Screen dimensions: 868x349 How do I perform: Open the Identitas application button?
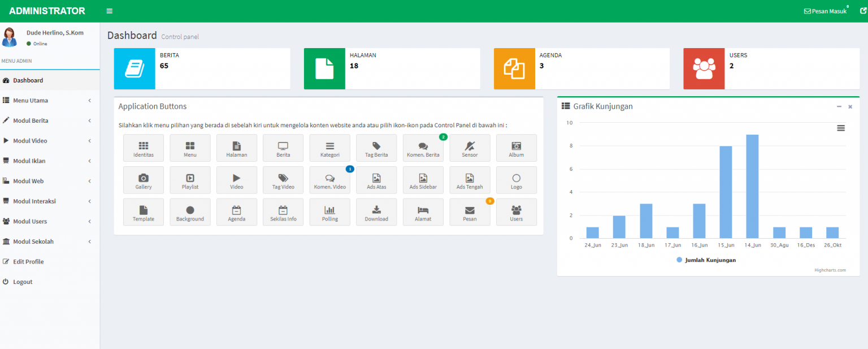(x=144, y=148)
